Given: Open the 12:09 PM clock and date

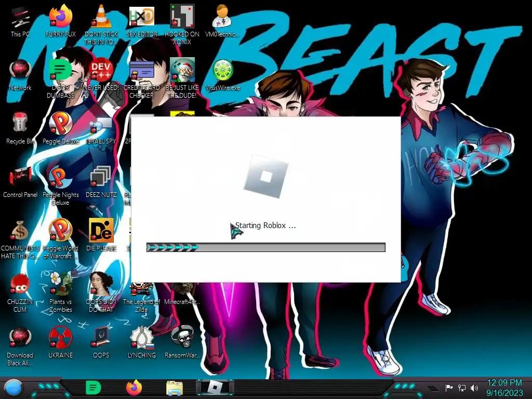Looking at the screenshot, I should coord(504,388).
